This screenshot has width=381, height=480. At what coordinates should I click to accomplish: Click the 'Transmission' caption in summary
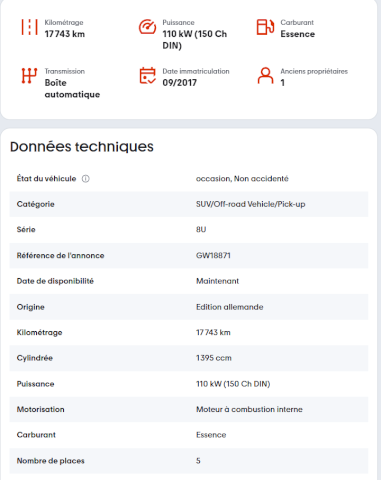coord(65,71)
